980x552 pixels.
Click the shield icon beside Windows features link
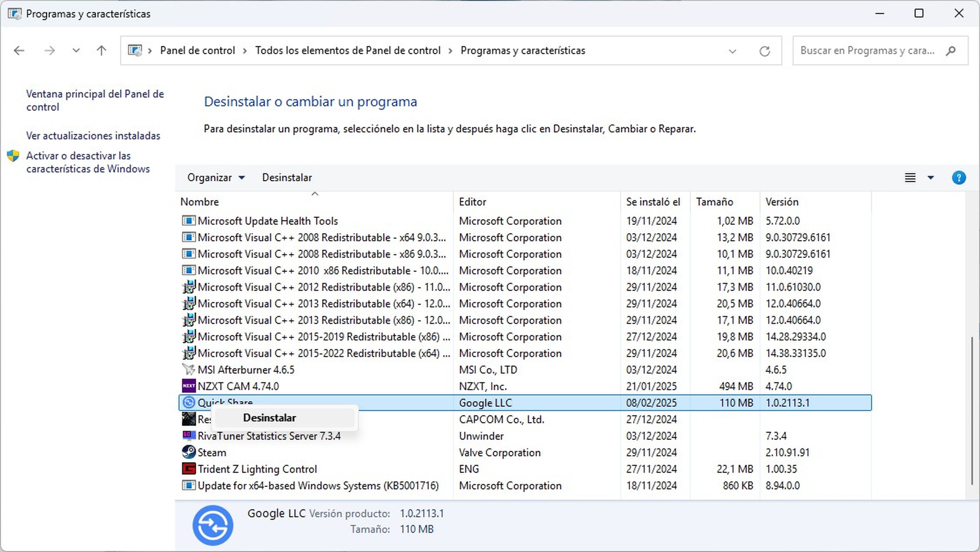pyautogui.click(x=13, y=156)
